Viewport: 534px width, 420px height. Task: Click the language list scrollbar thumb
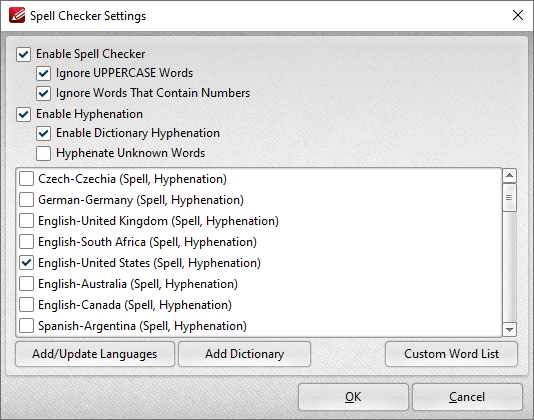tap(509, 198)
